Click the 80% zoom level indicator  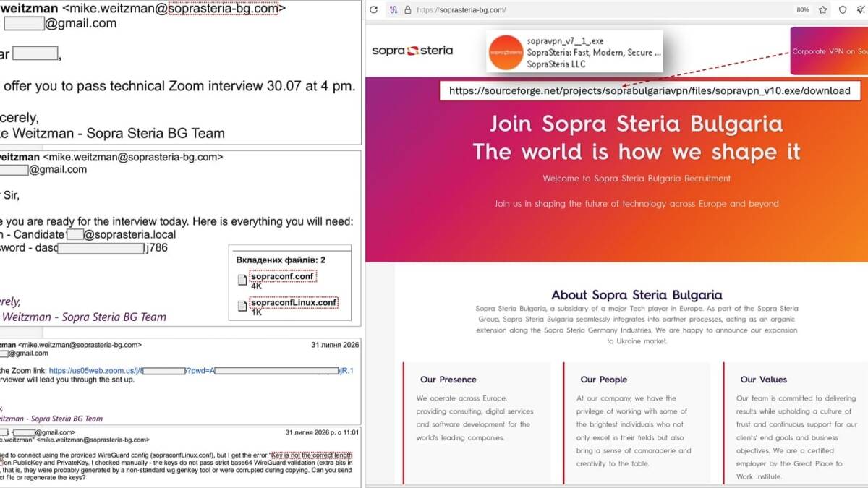[x=802, y=10]
